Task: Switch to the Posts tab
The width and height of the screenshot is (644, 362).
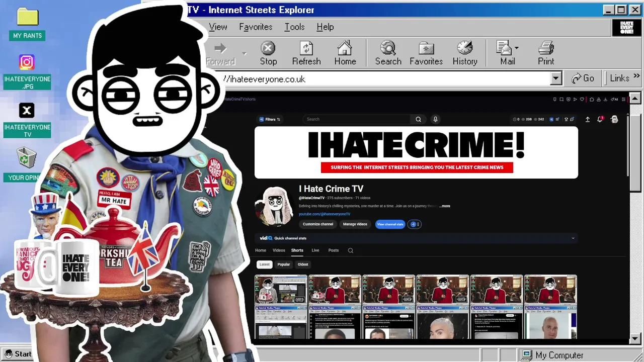Action: (x=334, y=250)
